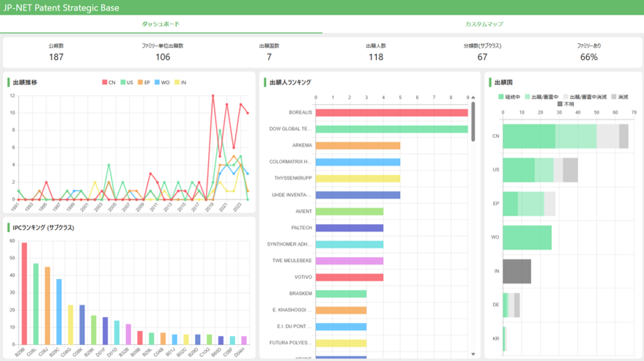The image size is (644, 361).
Task: Click the 出願国 panel title
Action: click(503, 83)
